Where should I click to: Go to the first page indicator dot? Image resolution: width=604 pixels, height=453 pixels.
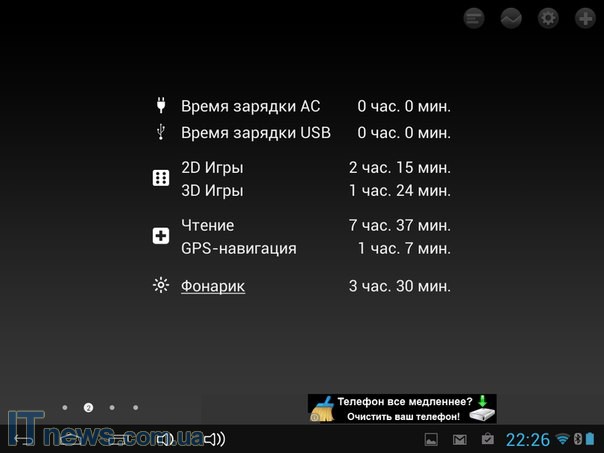click(65, 407)
